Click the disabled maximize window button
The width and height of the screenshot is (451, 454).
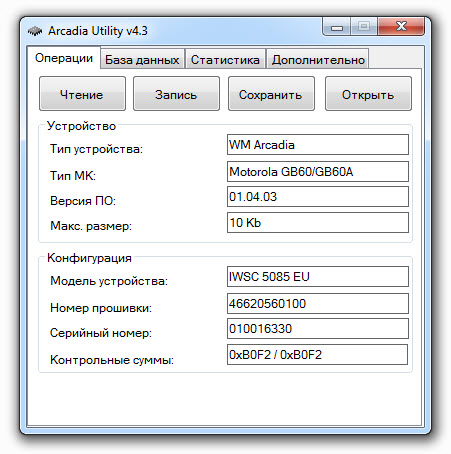point(364,27)
